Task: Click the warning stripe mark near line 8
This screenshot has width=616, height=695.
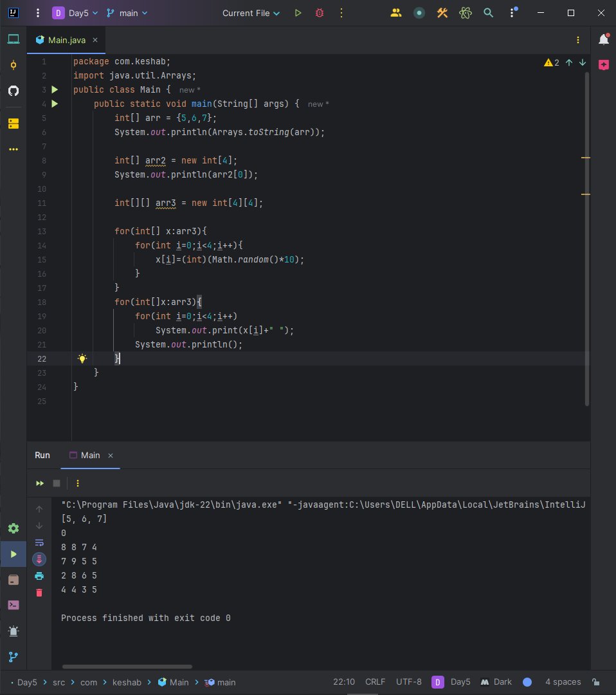Action: (x=585, y=158)
